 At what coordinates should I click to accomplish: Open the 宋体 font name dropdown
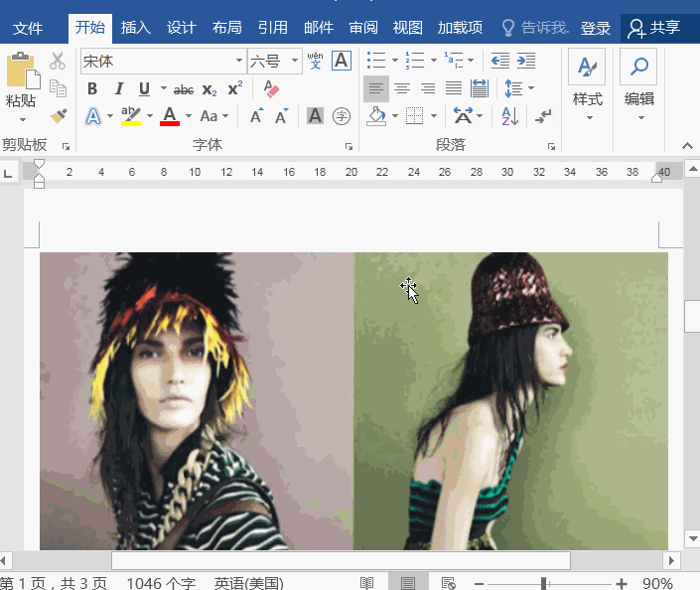[x=238, y=62]
